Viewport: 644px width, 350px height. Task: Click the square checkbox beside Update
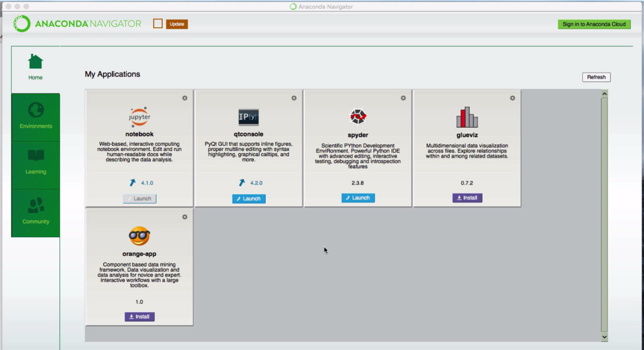158,24
